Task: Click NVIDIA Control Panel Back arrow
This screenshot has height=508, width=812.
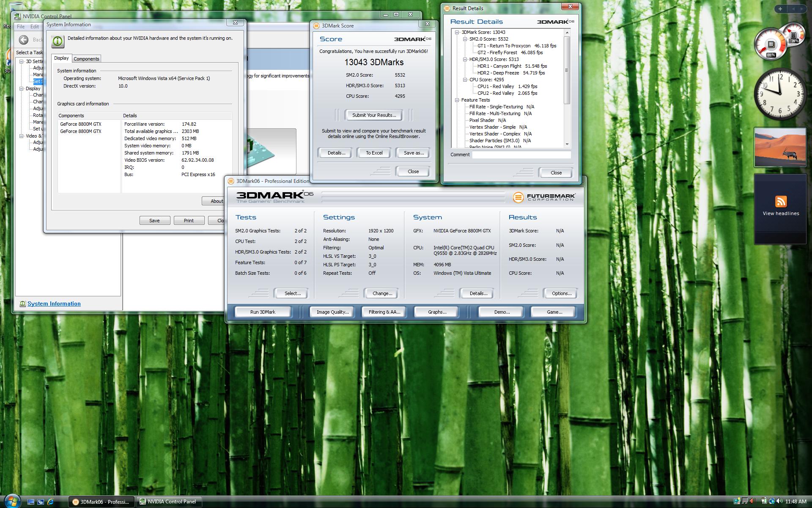Action: [24, 39]
